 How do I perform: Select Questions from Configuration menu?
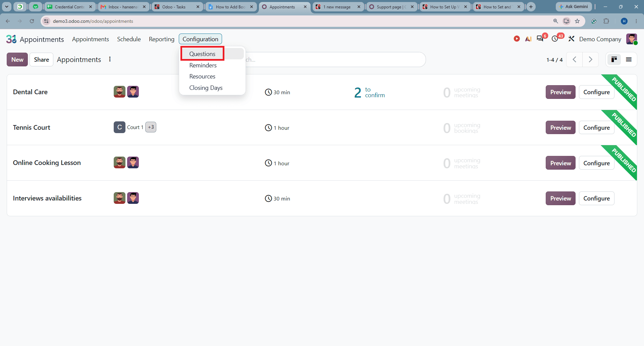[x=202, y=54]
